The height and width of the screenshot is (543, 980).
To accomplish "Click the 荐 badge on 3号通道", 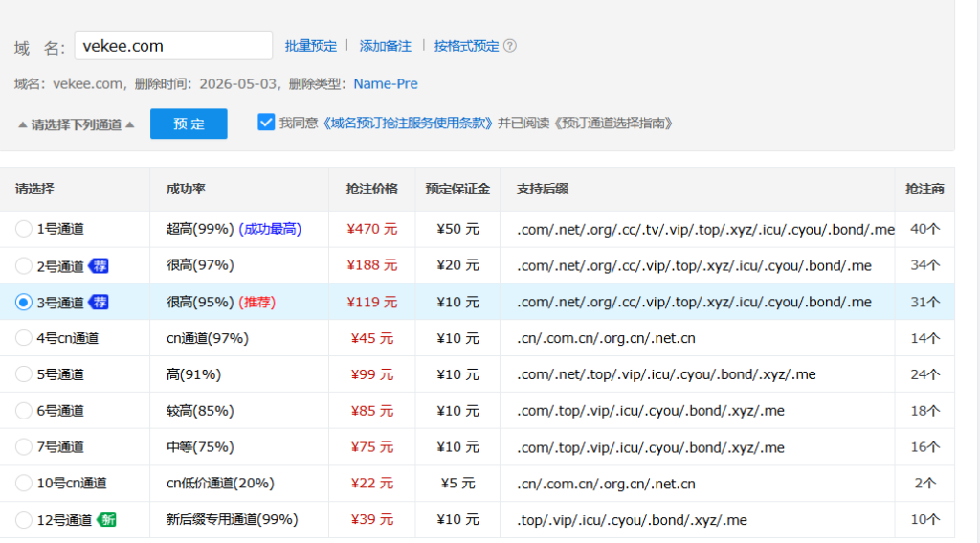I will click(99, 303).
